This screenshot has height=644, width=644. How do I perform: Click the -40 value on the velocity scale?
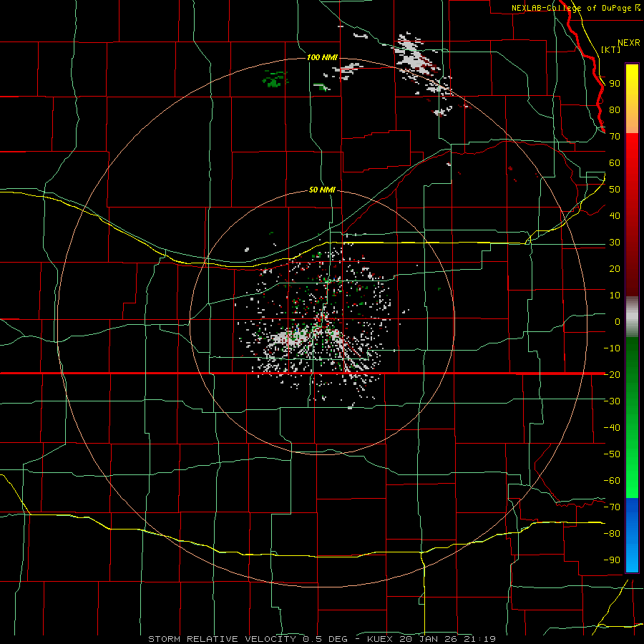(612, 428)
